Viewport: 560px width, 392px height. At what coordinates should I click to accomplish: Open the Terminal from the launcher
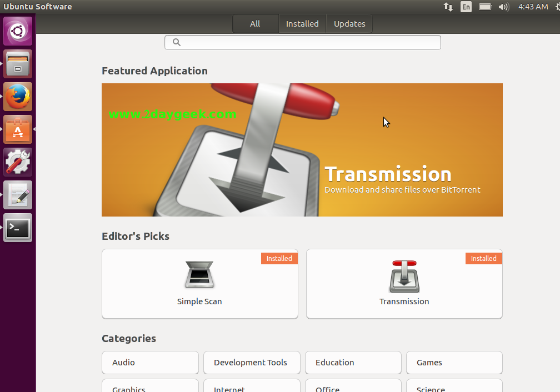click(x=18, y=228)
